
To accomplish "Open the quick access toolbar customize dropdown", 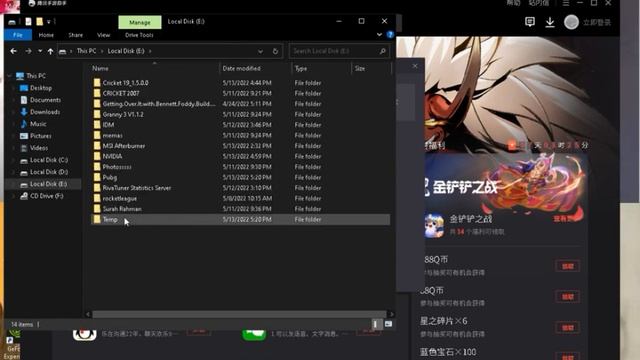I will click(x=49, y=22).
